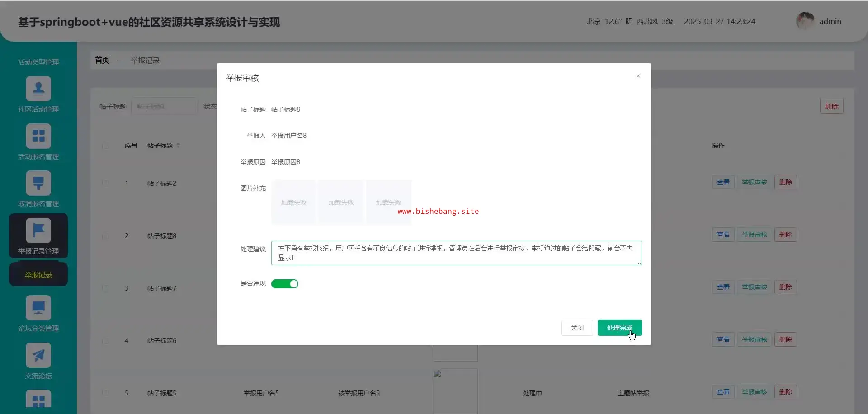Image resolution: width=868 pixels, height=414 pixels.
Task: Click the 序号 column header
Action: tap(131, 146)
